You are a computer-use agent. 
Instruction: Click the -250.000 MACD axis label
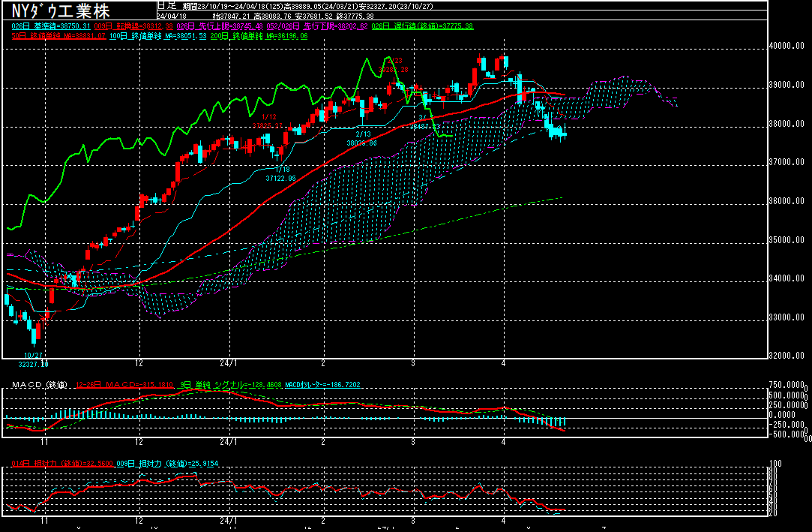pyautogui.click(x=786, y=424)
